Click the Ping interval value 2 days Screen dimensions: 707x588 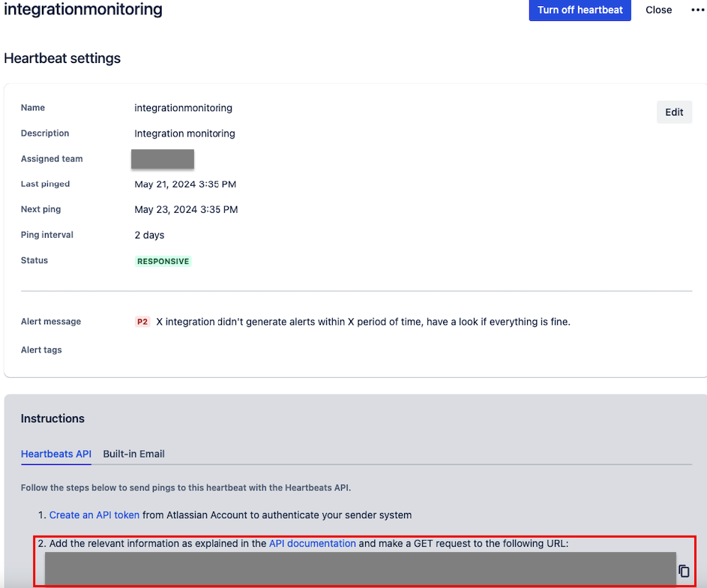[149, 235]
